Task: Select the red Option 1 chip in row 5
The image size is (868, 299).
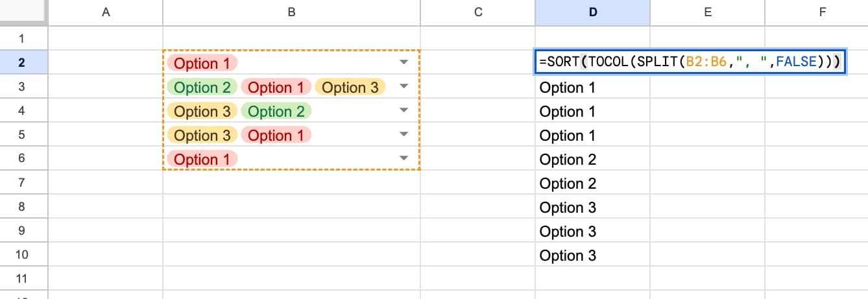Action: pos(276,136)
